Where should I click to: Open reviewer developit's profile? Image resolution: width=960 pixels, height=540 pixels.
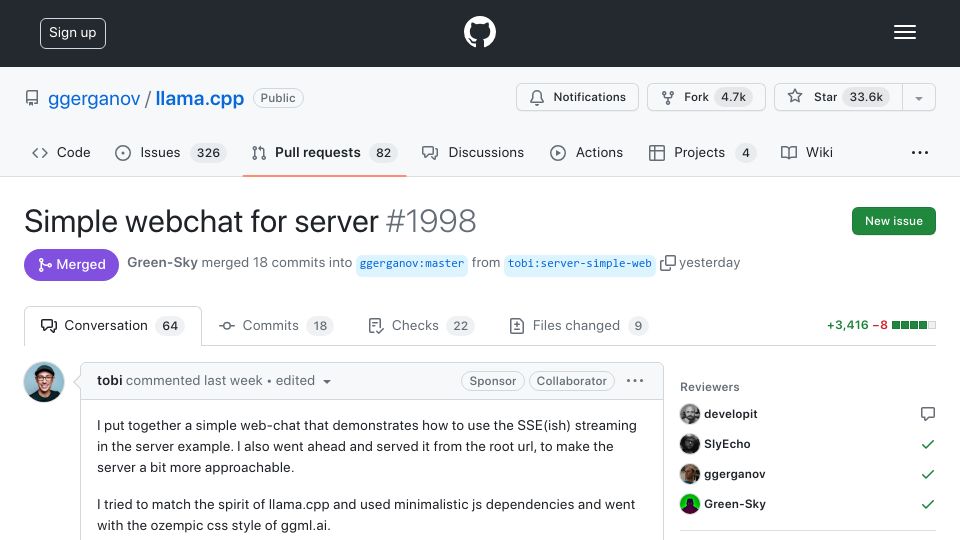coord(730,414)
